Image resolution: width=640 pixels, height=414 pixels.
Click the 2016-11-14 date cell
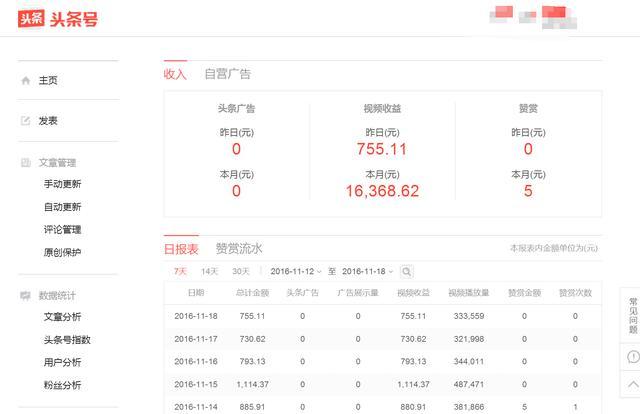[x=196, y=407]
